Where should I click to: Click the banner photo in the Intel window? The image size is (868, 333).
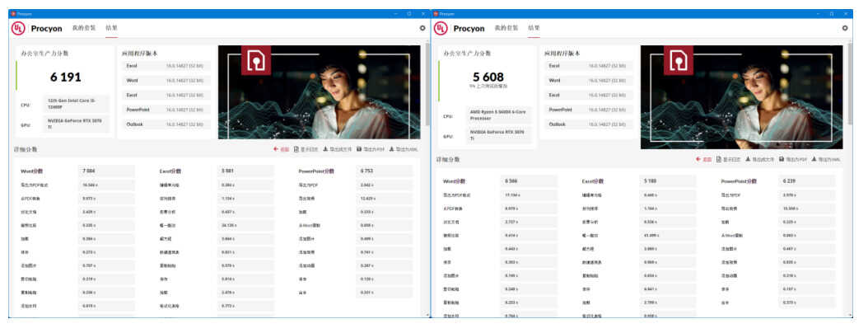pos(319,92)
